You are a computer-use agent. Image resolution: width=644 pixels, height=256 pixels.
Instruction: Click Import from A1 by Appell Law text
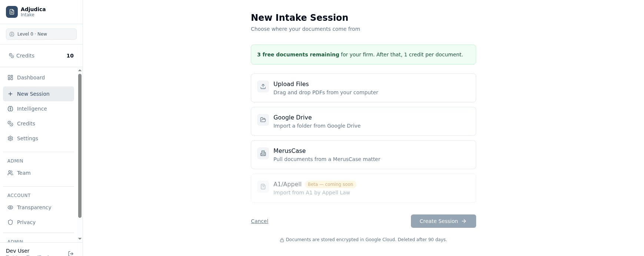(x=312, y=193)
